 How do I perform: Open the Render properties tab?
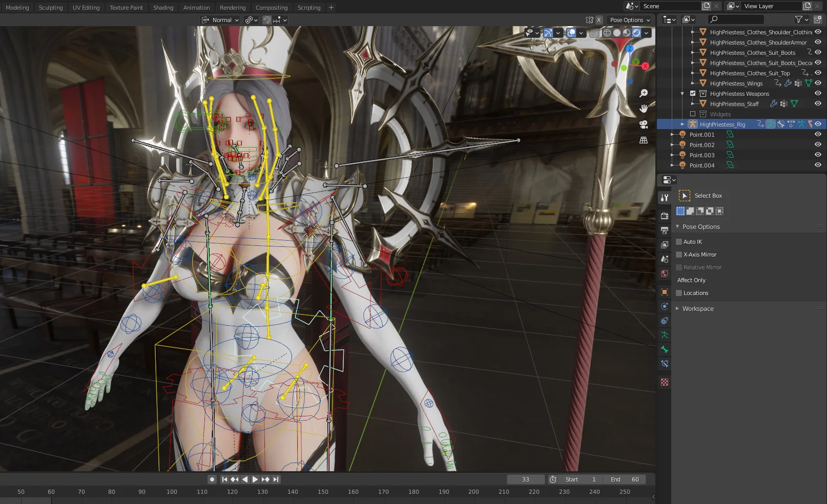[665, 216]
